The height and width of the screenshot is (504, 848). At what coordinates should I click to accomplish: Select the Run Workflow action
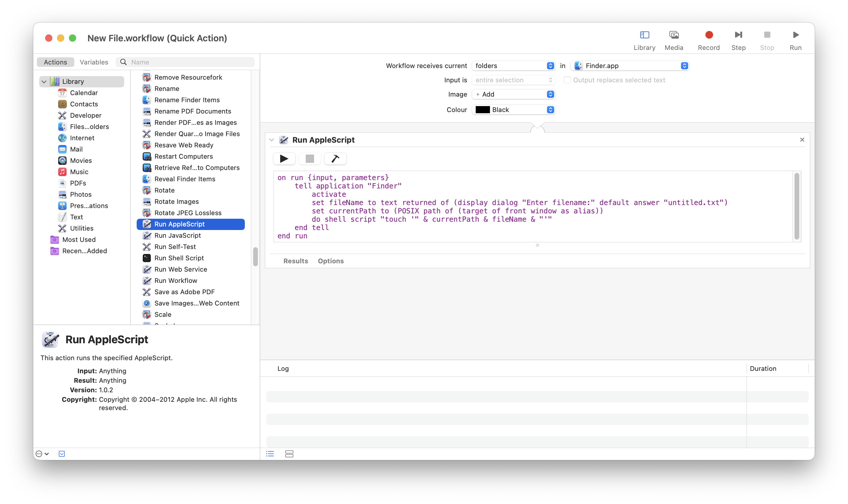coord(190,281)
